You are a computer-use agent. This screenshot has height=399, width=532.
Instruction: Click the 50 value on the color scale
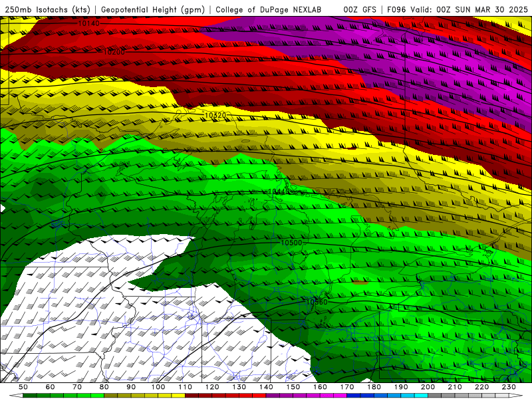point(23,387)
